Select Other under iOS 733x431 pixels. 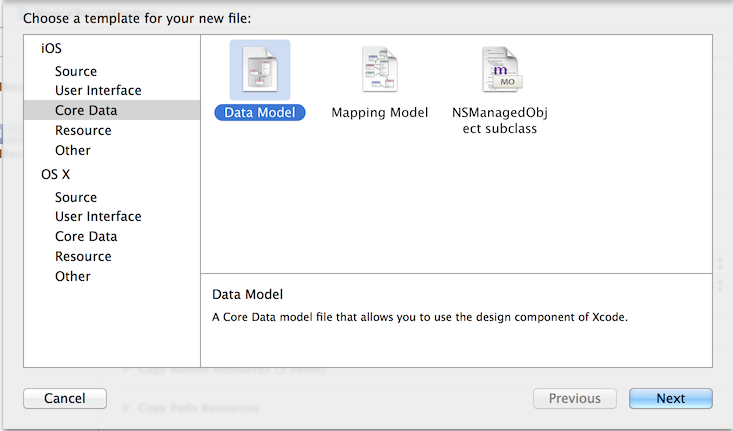[x=72, y=151]
